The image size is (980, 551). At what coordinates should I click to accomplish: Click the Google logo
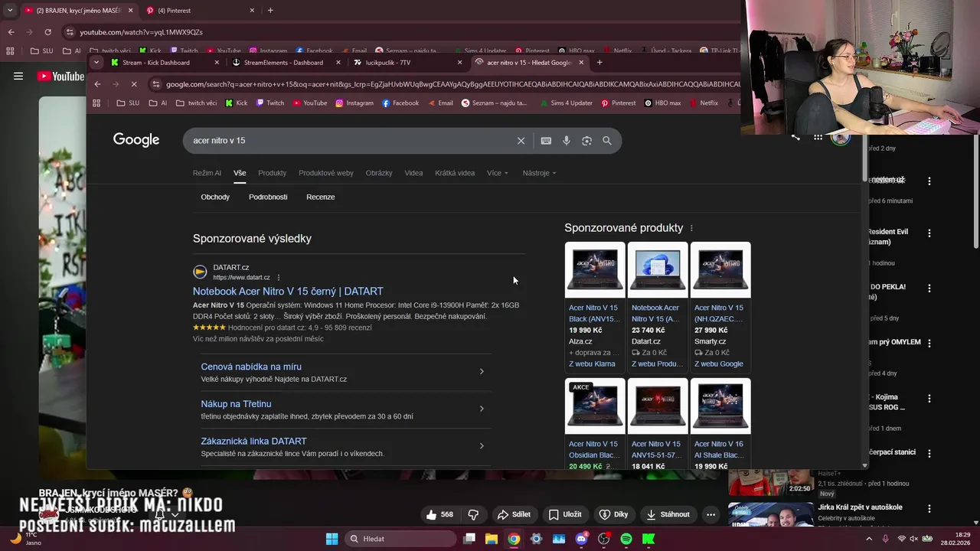(x=136, y=140)
